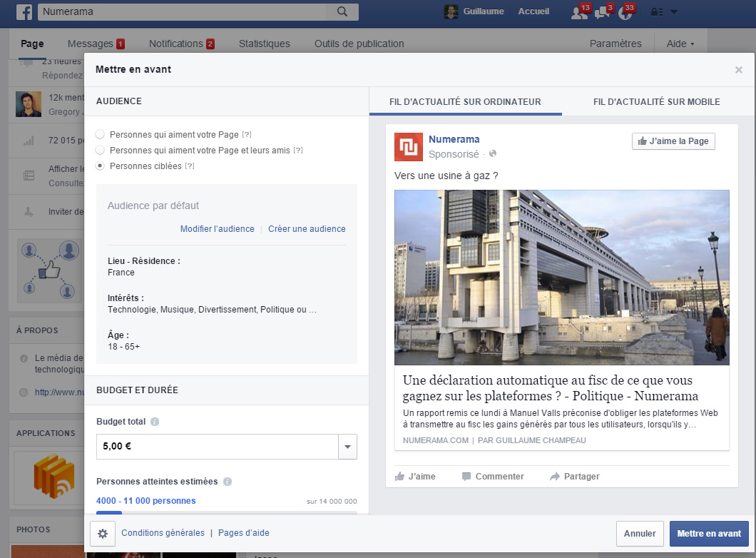
Task: Click the APPLICATIONS section heading
Action: [46, 433]
